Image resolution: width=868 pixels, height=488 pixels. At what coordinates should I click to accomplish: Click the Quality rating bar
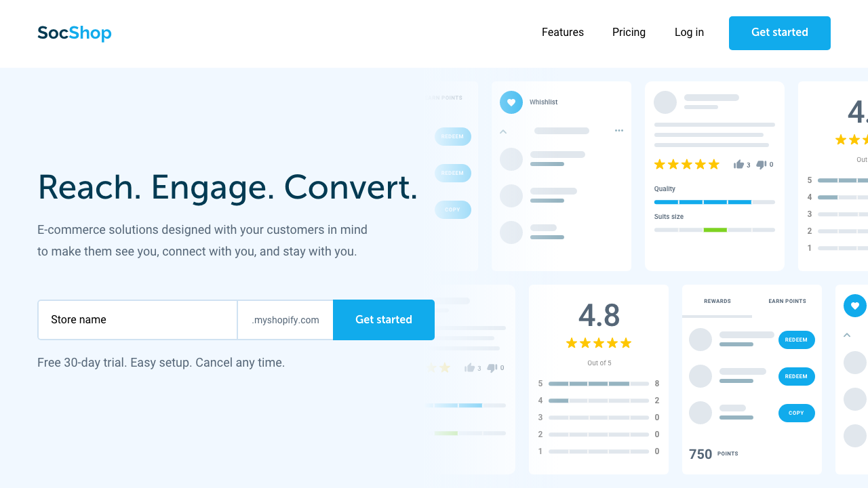pos(715,202)
